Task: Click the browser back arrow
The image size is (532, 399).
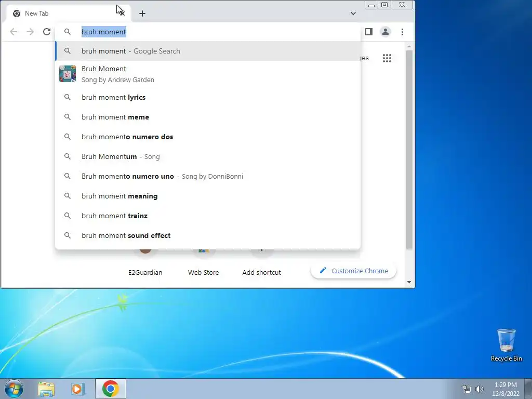Action: 14,32
